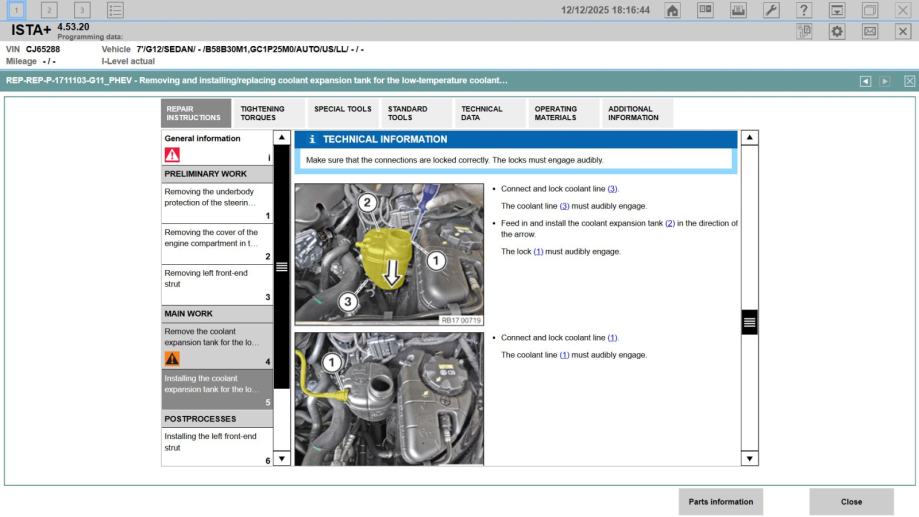The width and height of the screenshot is (919, 517).
Task: Click the wrench settings icon in top bar
Action: (x=771, y=10)
